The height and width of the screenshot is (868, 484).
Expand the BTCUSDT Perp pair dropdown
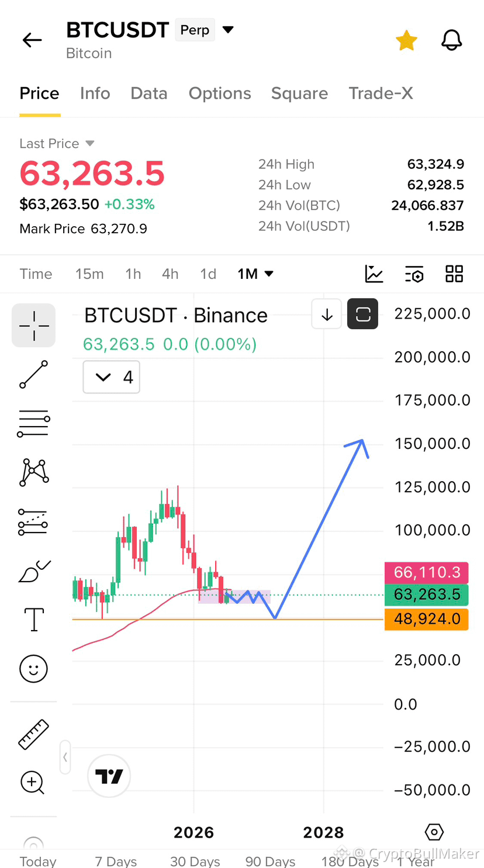coord(229,30)
